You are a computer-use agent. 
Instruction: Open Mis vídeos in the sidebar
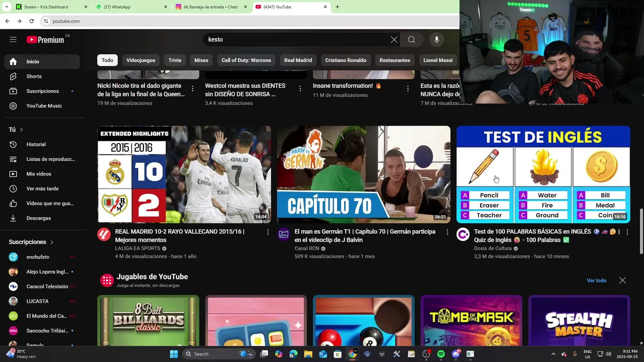tap(42, 174)
